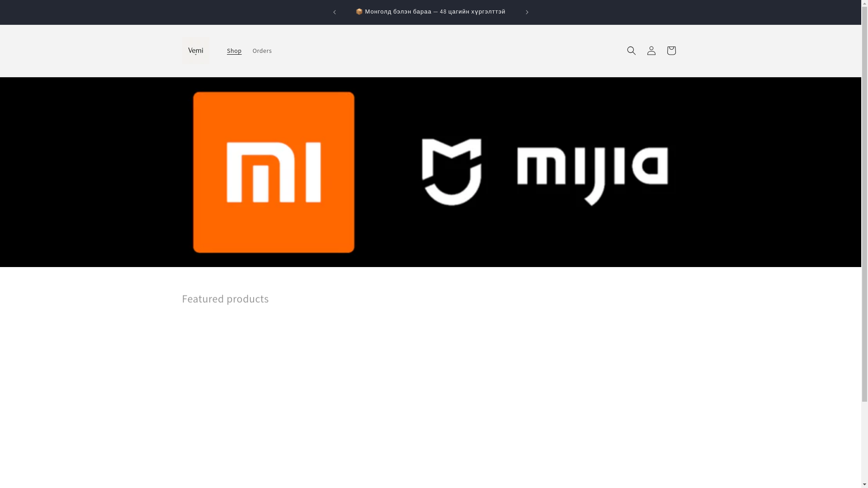Click the scrollbar down arrow
Image resolution: width=868 pixels, height=488 pixels.
coord(864,485)
